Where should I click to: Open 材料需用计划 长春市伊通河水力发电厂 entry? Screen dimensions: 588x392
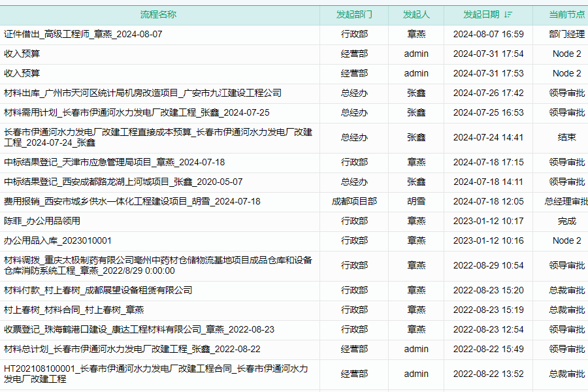(137, 112)
